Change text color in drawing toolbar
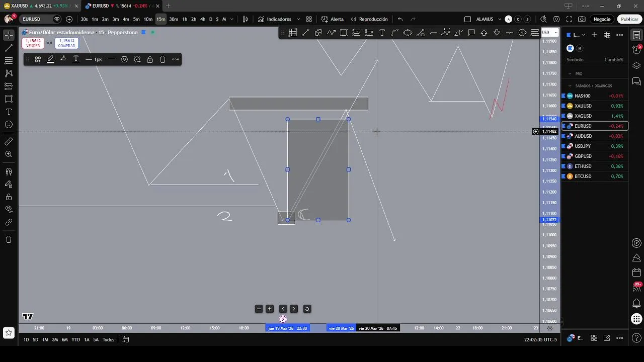Viewport: 644px width, 362px height. tap(76, 59)
